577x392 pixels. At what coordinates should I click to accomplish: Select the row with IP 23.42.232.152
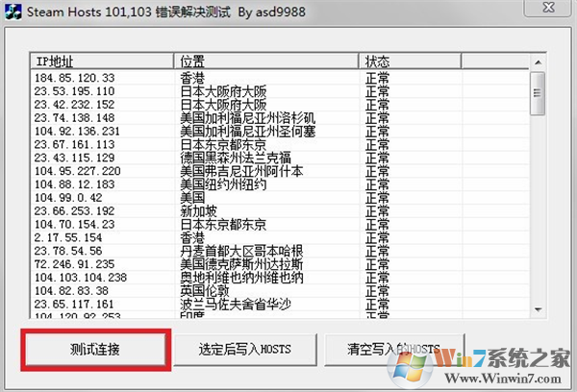(280, 105)
